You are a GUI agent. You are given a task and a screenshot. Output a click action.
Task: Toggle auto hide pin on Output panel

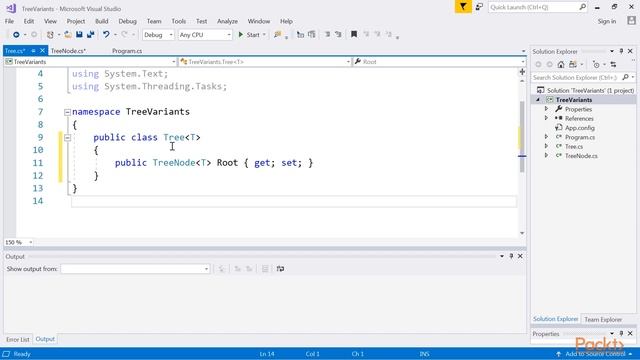pos(511,256)
